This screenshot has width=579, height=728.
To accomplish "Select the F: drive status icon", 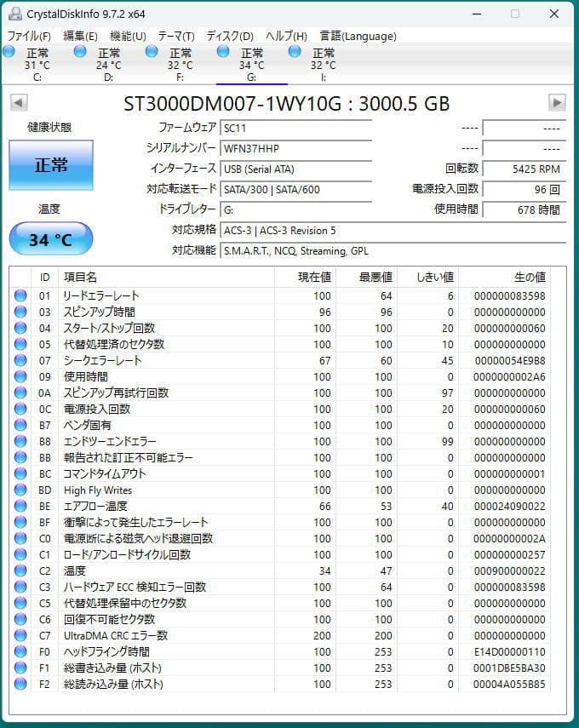I will tap(152, 52).
